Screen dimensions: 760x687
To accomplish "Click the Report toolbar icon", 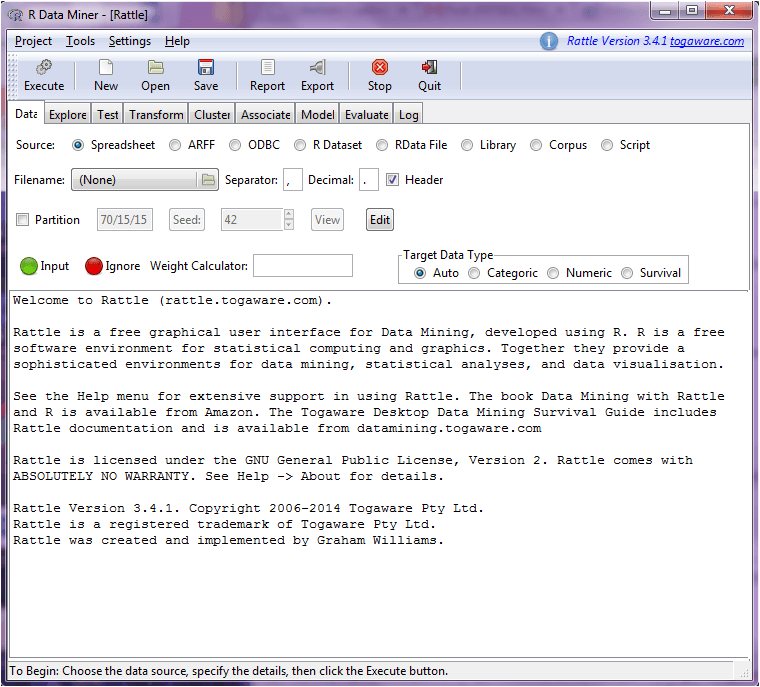I will pos(267,68).
